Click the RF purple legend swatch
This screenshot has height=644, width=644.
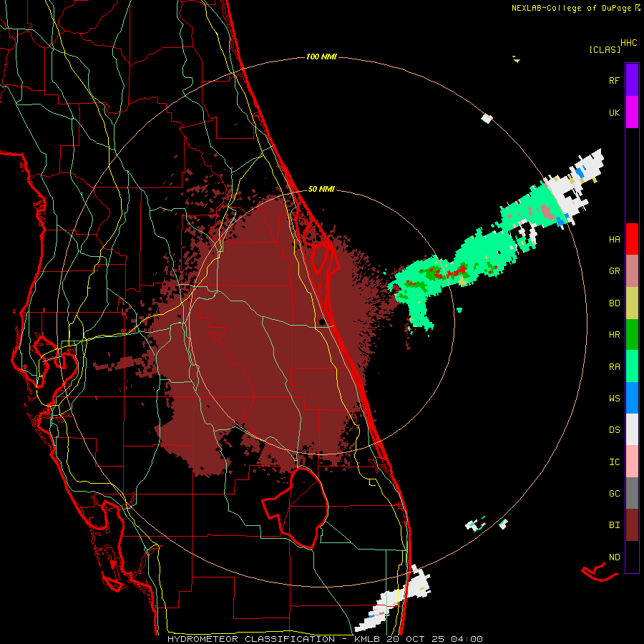coord(632,80)
